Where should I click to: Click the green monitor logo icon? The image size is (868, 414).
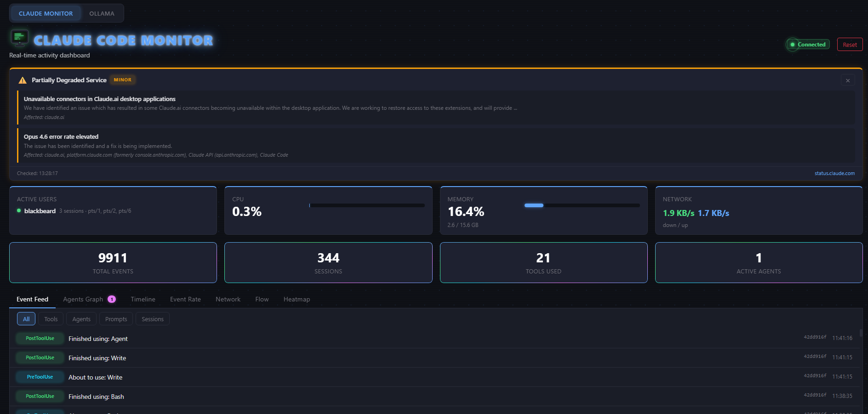pyautogui.click(x=19, y=39)
